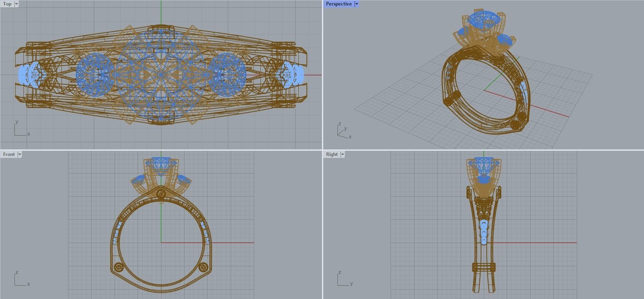Click the Perspective viewport title label
The width and height of the screenshot is (644, 299).
pyautogui.click(x=339, y=4)
